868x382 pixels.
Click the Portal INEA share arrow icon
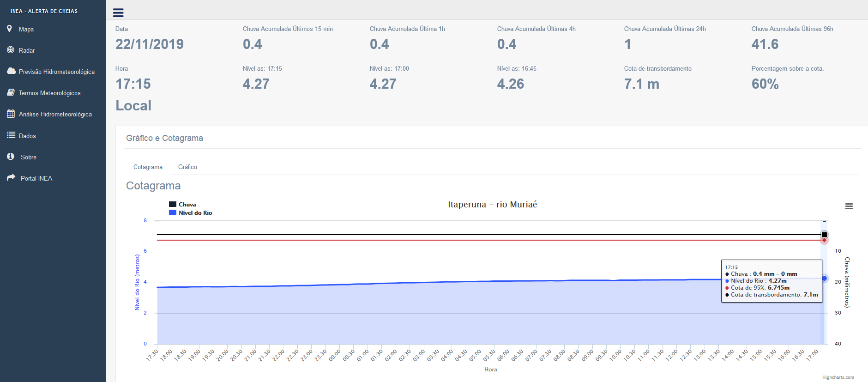coord(11,178)
